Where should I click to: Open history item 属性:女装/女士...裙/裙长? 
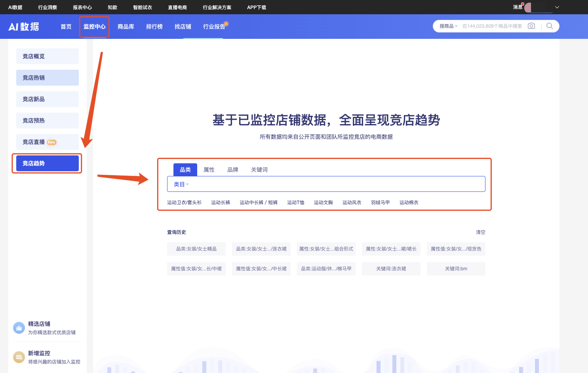[391, 249]
